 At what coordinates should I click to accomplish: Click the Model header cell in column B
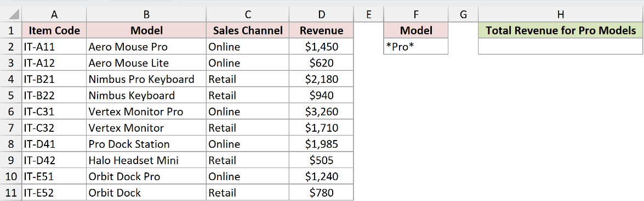146,31
